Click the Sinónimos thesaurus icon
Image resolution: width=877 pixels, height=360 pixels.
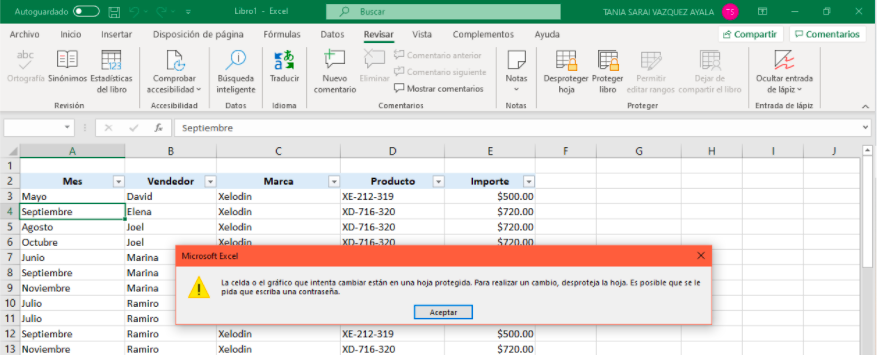[x=67, y=59]
